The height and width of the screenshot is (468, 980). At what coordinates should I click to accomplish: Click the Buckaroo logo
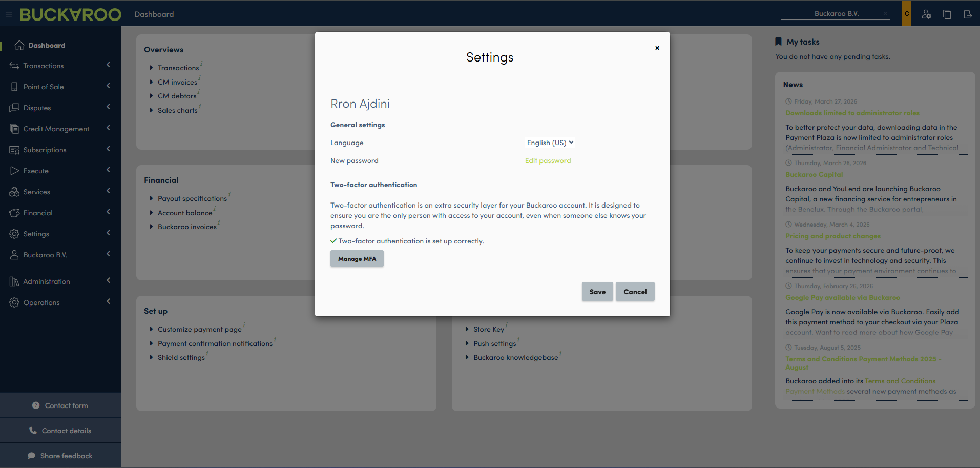tap(71, 14)
